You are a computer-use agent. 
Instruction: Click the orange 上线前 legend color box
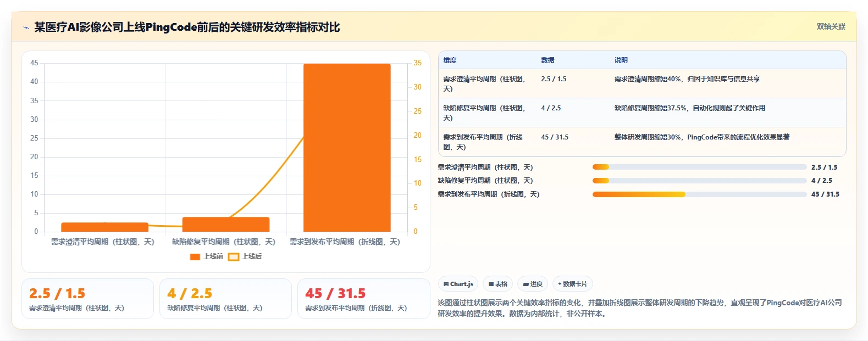point(195,257)
